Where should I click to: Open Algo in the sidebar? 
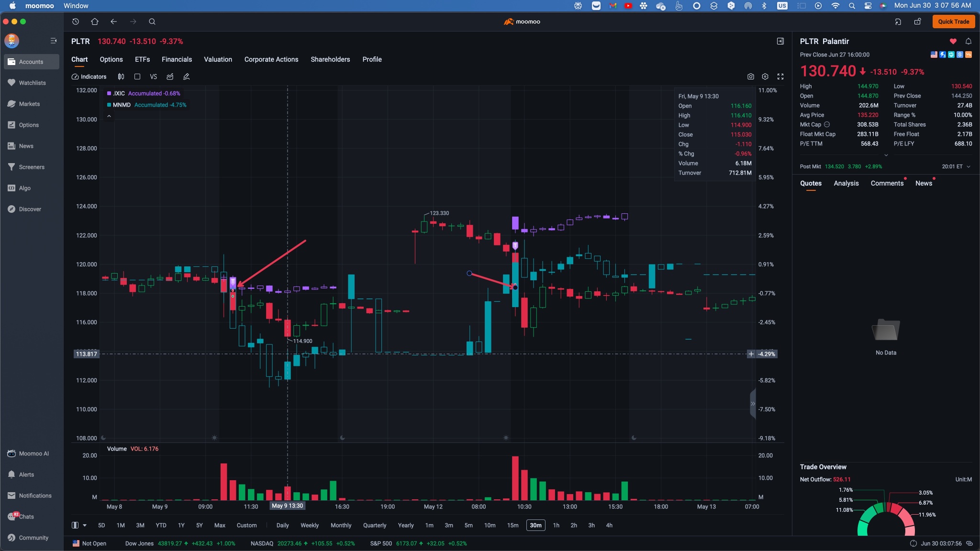pos(32,188)
